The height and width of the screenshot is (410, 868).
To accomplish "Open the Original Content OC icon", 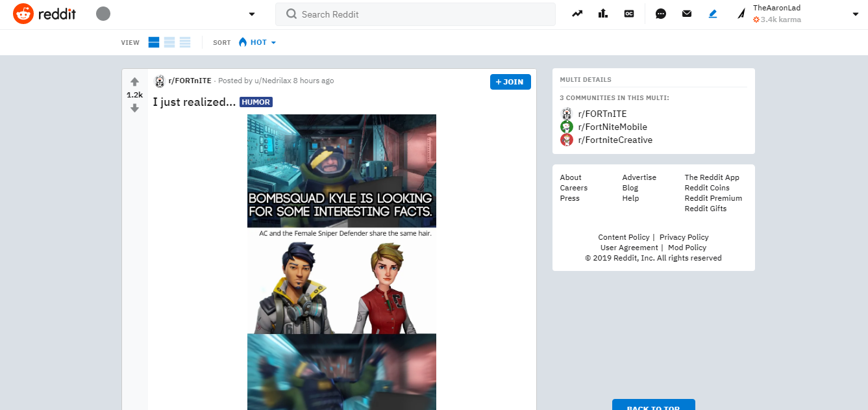I will click(629, 14).
